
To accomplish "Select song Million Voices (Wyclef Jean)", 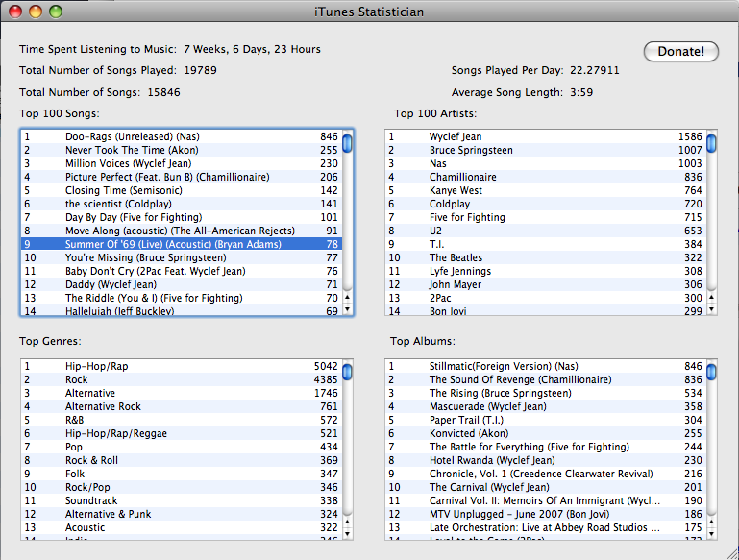I will pos(182,163).
